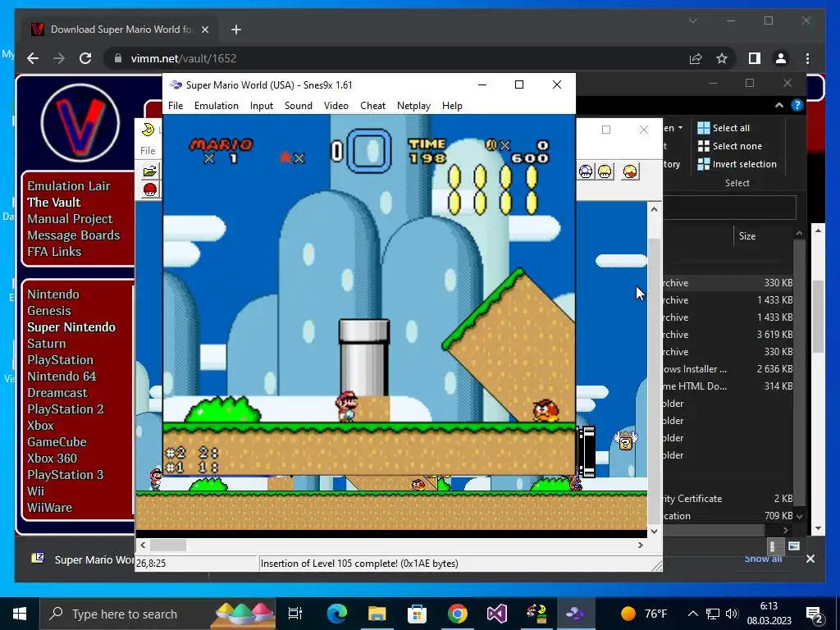Viewport: 840px width, 630px height.
Task: Click the Lunar Magic open-folder toolbar icon
Action: [x=150, y=171]
